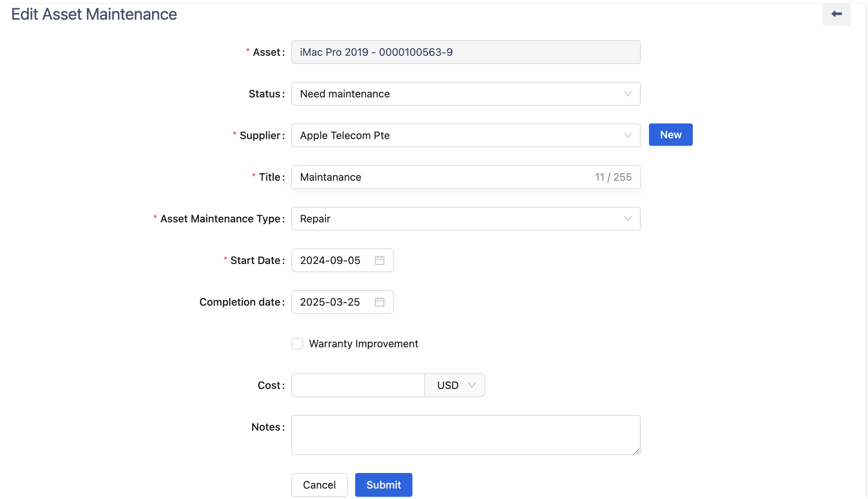Viewport: 868px width, 499px height.
Task: Click the Status dropdown chevron arrow
Action: tap(628, 94)
